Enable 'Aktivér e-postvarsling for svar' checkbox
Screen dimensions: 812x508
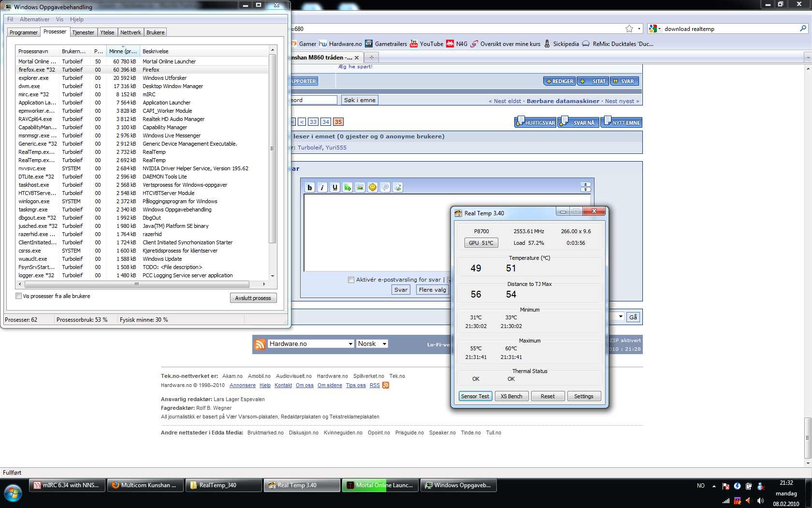tap(351, 280)
